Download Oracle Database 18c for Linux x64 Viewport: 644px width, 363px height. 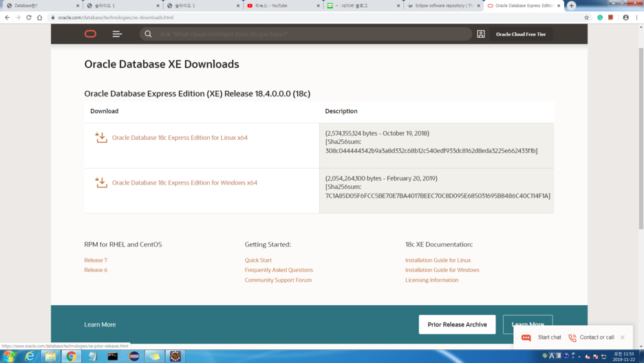coord(180,138)
